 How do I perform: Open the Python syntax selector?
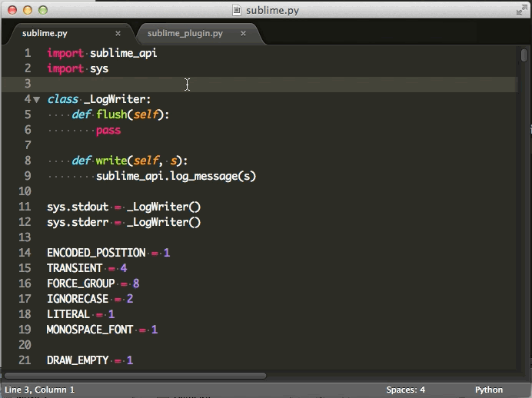[489, 390]
